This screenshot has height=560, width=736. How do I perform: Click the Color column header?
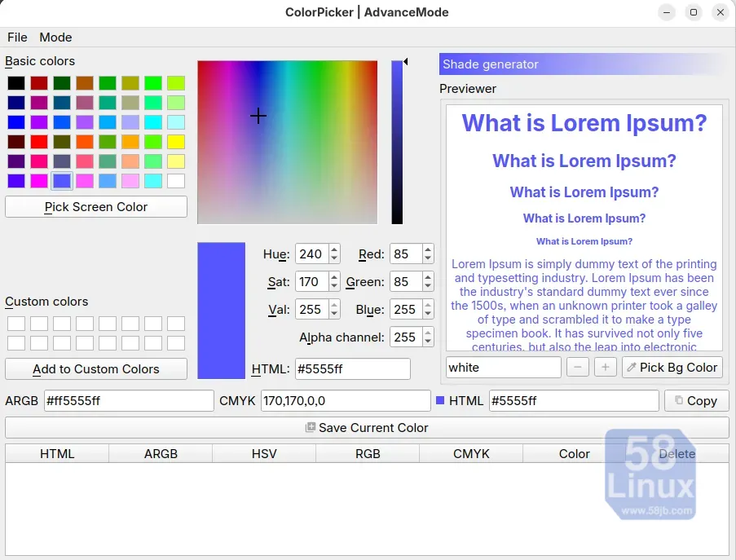[574, 453]
